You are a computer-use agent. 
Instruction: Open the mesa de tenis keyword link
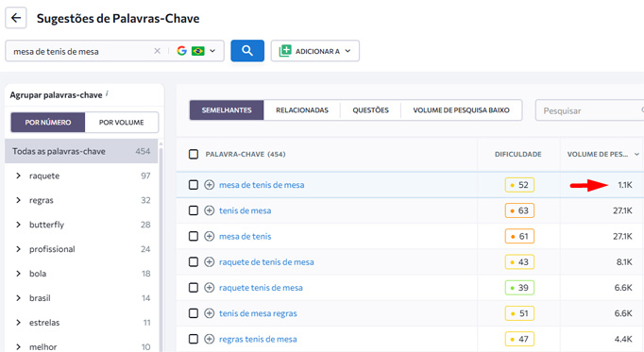246,236
